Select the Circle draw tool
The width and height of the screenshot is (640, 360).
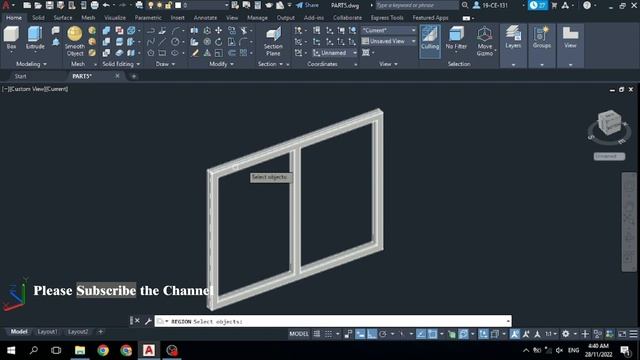click(x=175, y=42)
